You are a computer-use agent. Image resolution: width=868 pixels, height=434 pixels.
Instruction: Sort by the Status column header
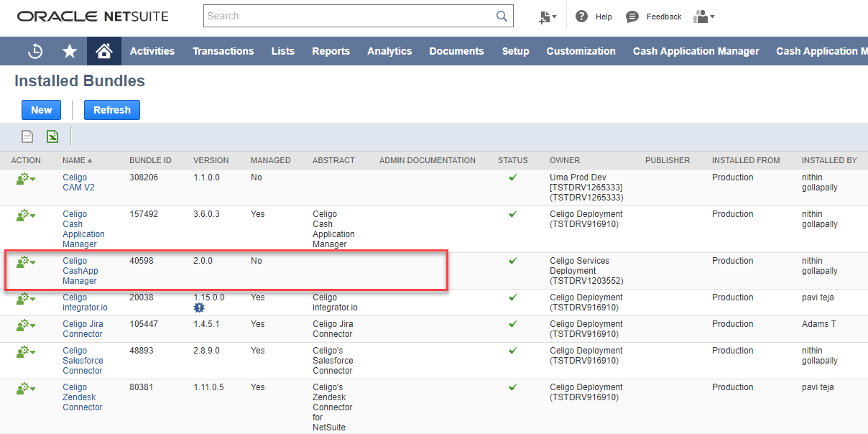coord(513,160)
